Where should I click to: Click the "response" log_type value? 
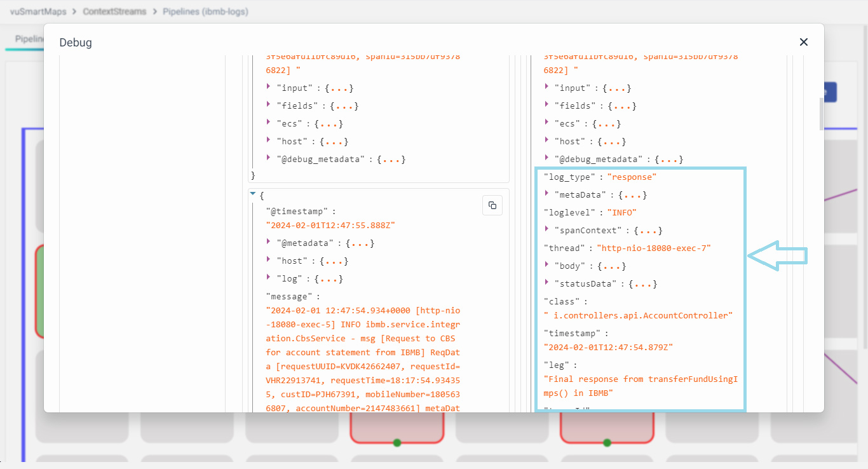coord(632,177)
